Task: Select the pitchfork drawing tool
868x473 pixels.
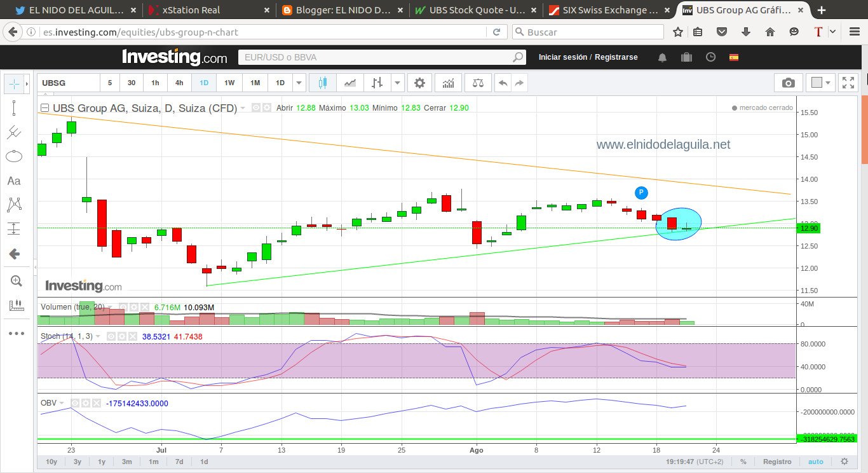Action: [14, 132]
